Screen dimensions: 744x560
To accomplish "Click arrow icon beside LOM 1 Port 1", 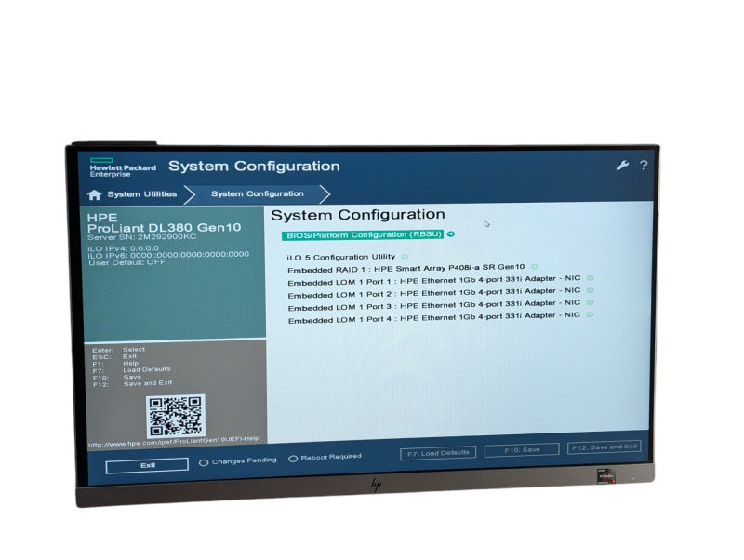I will point(591,278).
